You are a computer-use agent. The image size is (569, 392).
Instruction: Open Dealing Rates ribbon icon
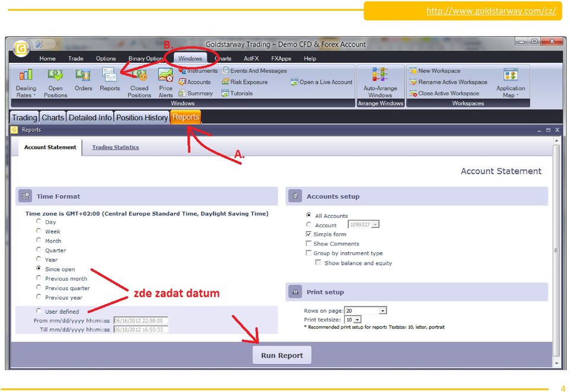[25, 75]
